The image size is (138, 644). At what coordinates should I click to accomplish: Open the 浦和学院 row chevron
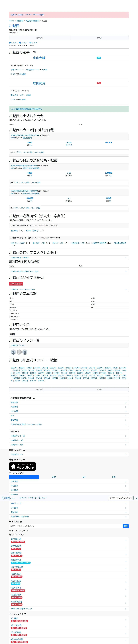pos(126,402)
